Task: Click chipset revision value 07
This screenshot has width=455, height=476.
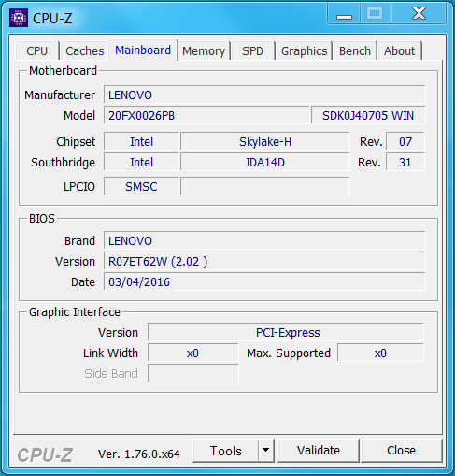Action: click(405, 142)
